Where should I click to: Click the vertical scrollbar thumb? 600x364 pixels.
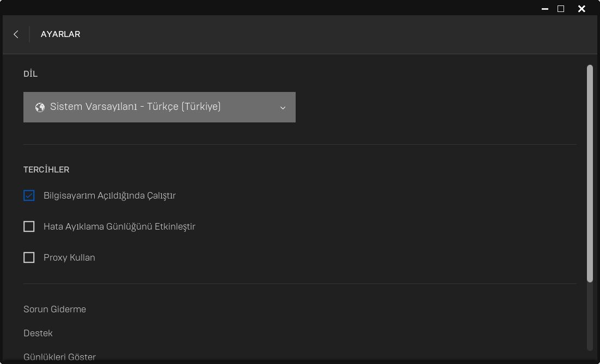pyautogui.click(x=590, y=174)
